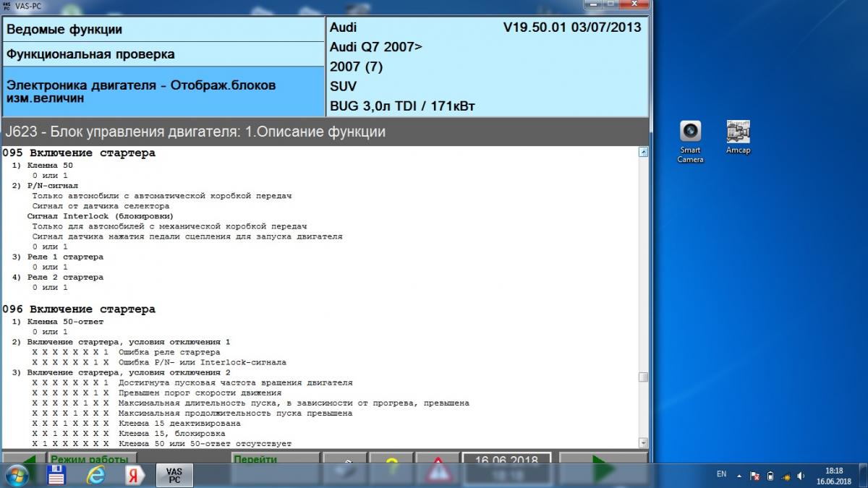Switch to VAS PC on the taskbar
Screen dimensions: 868x488
[x=174, y=475]
